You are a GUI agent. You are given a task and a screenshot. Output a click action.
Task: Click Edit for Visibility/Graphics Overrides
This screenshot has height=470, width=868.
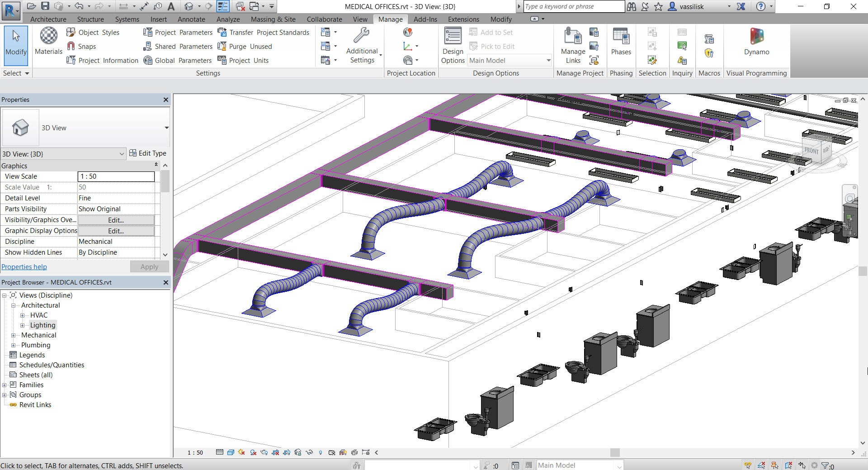[x=116, y=220]
